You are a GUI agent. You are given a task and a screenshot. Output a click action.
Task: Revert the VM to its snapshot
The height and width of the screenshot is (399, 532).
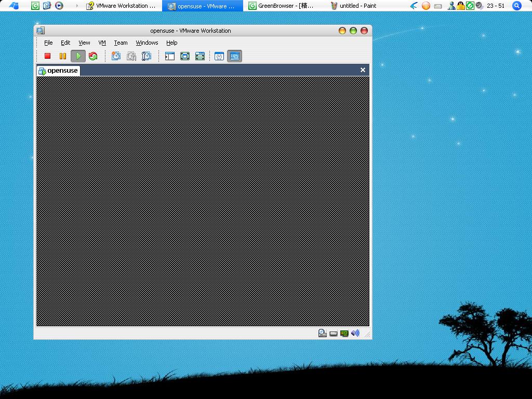click(131, 56)
